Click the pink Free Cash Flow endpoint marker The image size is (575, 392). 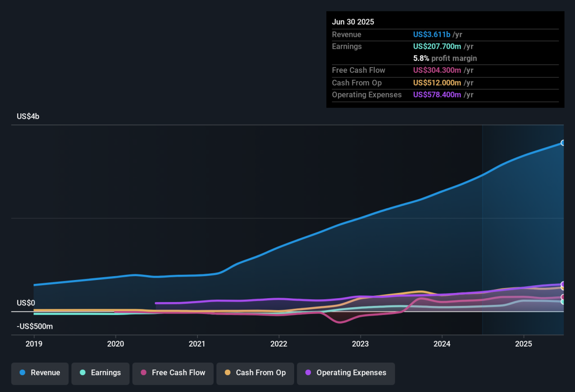point(563,297)
